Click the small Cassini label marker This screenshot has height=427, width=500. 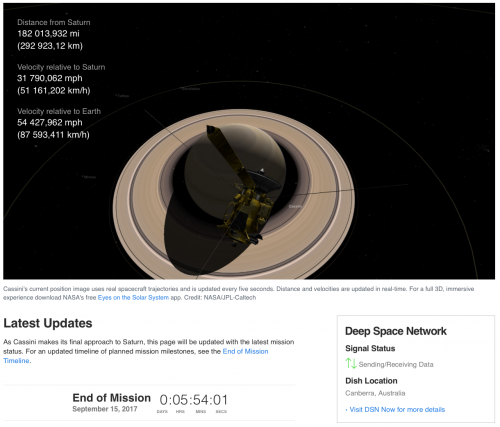tap(295, 206)
